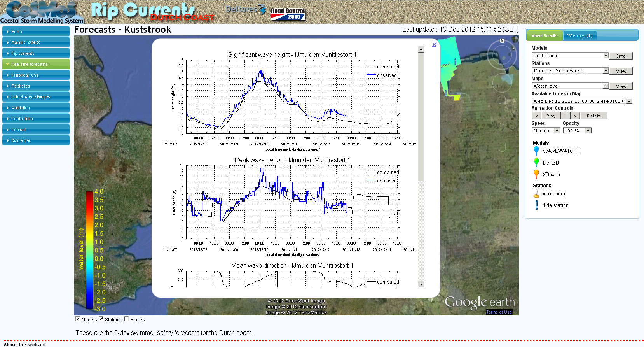This screenshot has height=347, width=644.
Task: Click the popup vertical scrollbar thumb
Action: pos(421,117)
